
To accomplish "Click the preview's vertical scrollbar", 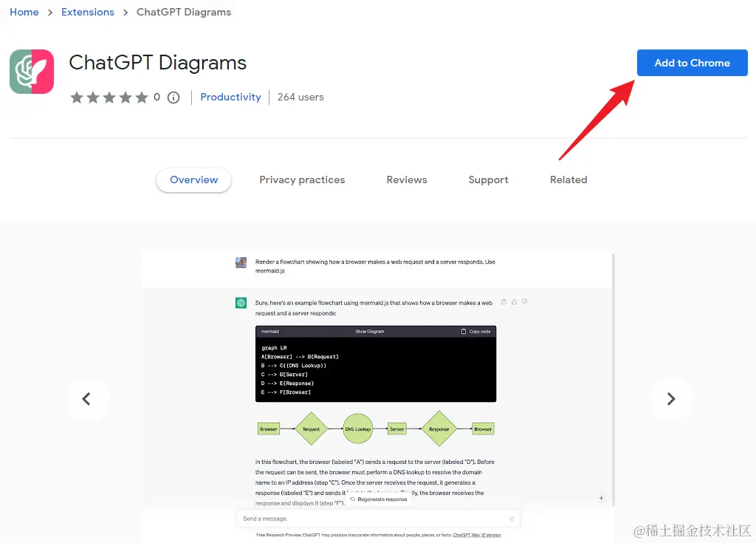I will click(614, 380).
